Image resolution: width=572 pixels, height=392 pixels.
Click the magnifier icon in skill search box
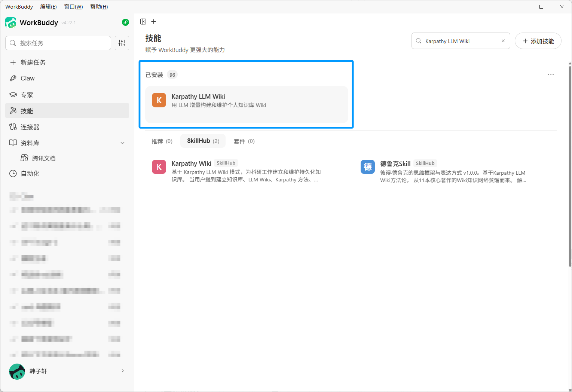(419, 41)
